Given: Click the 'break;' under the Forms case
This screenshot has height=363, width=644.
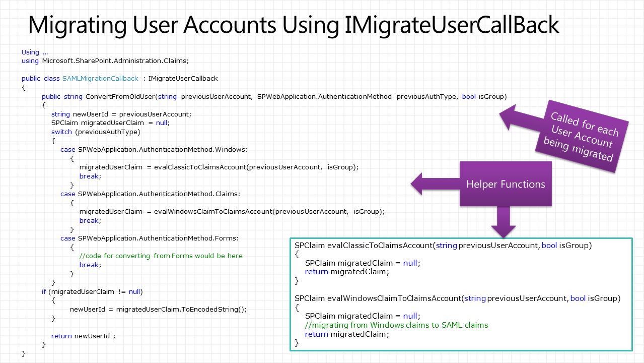Looking at the screenshot, I should tap(90, 265).
